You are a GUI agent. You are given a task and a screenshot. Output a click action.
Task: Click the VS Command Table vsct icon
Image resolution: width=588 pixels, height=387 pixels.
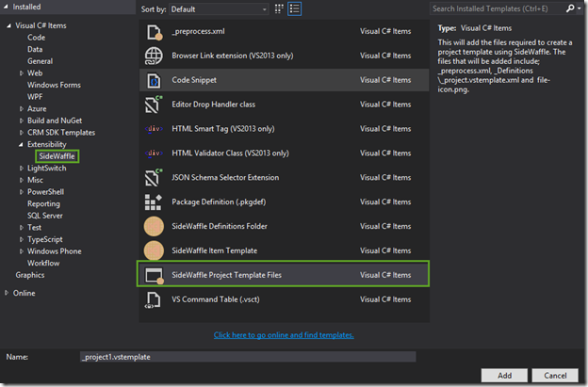(x=153, y=300)
